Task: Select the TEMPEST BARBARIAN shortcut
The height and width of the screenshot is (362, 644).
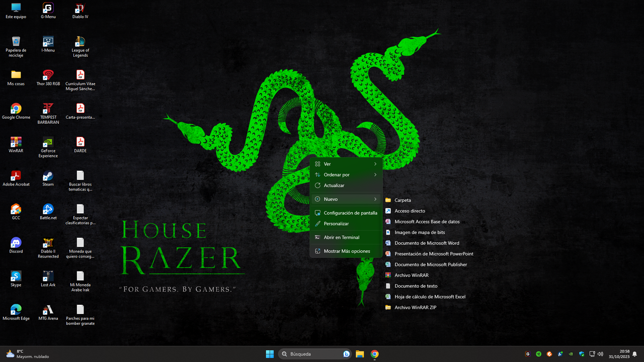Action: click(48, 114)
